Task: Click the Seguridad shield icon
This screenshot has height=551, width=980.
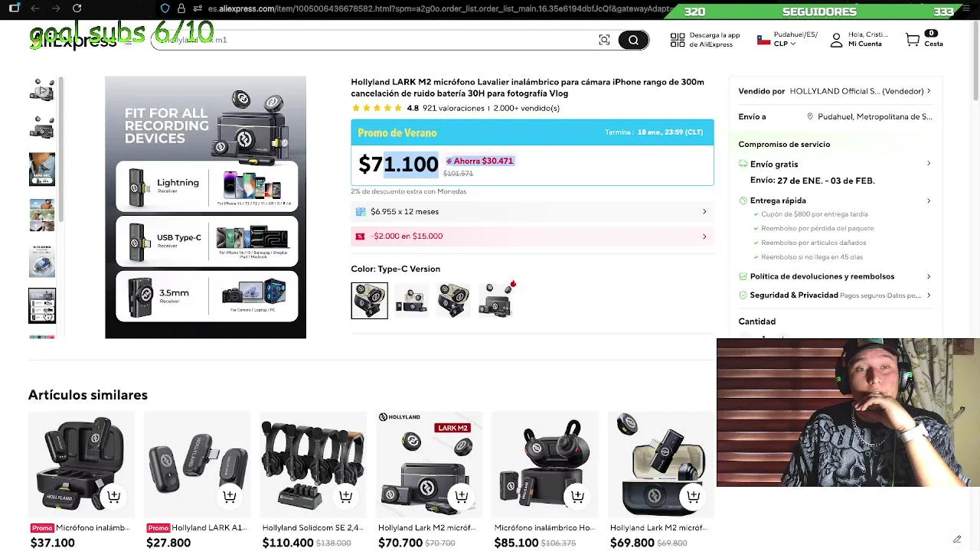Action: coord(743,295)
